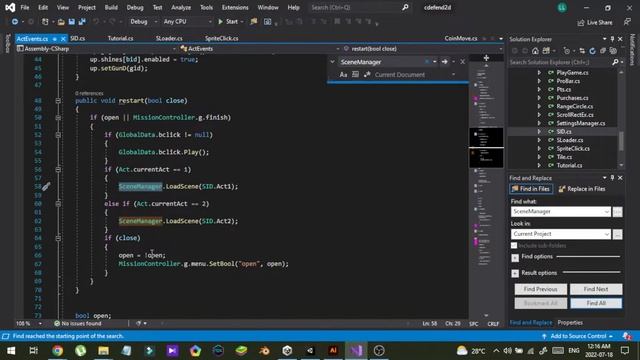
Task: Pin the Solution Explorer panel
Action: point(612,39)
